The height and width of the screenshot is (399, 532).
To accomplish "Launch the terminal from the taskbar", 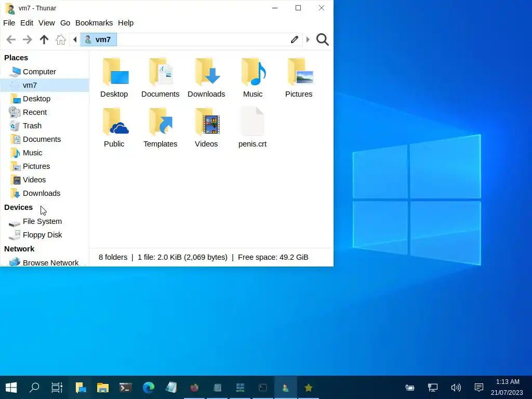I will click(126, 388).
